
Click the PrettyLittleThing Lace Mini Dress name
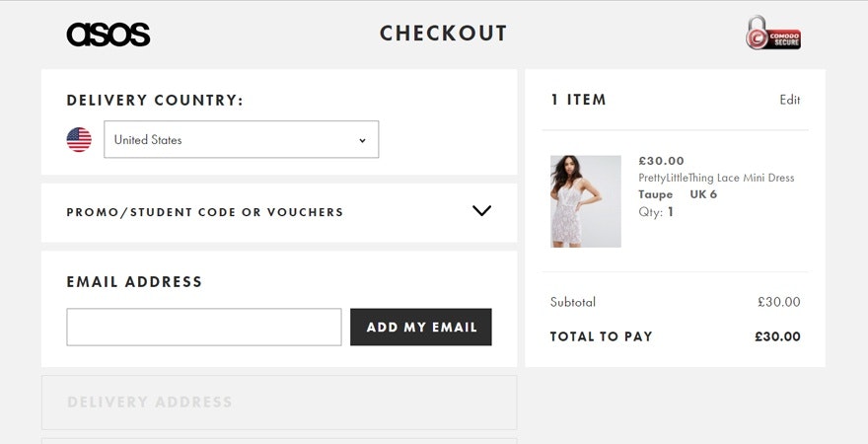tap(716, 178)
